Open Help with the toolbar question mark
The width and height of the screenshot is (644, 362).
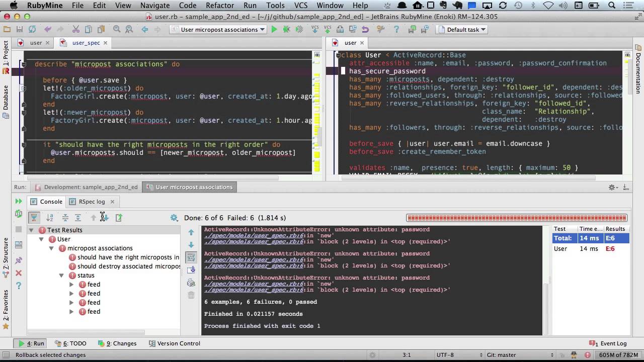[396, 30]
